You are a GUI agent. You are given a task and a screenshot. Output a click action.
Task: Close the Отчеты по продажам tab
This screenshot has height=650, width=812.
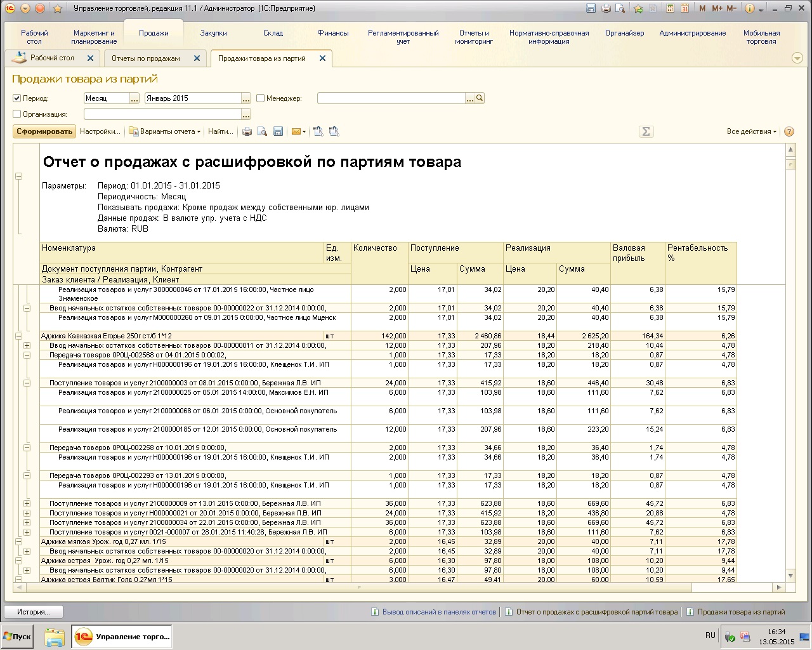click(x=197, y=58)
